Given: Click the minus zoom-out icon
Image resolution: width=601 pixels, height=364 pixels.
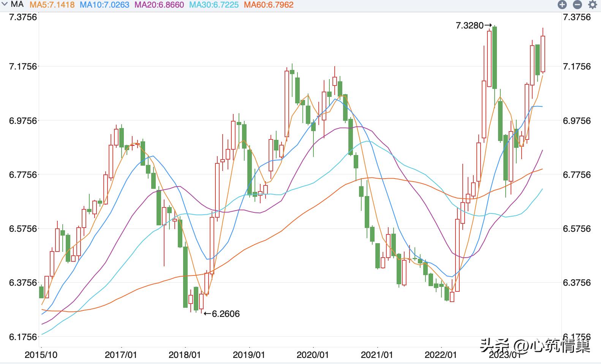Looking at the screenshot, I should (x=577, y=5).
